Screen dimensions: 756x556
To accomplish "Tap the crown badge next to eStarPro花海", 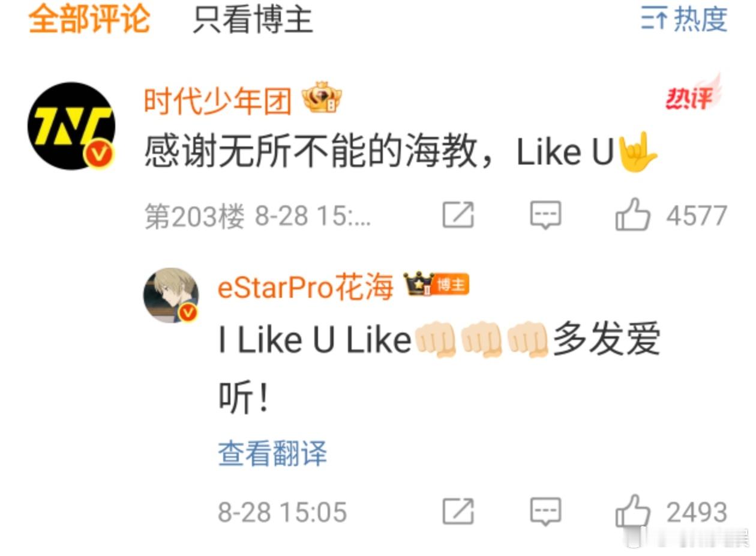I will pos(418,285).
